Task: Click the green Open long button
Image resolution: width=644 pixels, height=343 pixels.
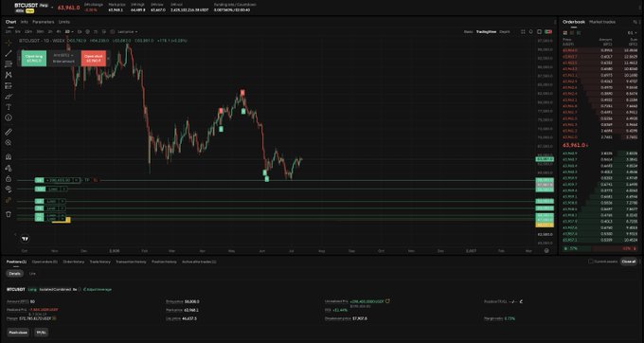Action: [34, 58]
